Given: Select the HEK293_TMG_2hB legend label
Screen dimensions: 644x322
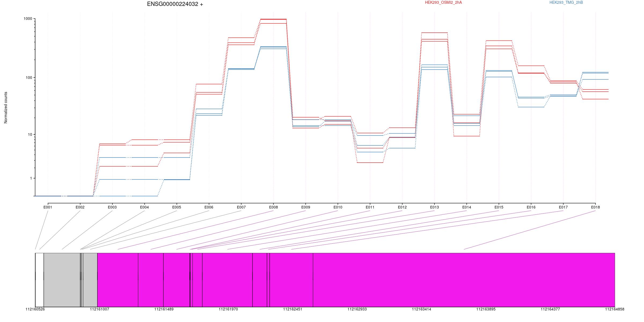Looking at the screenshot, I should (566, 2).
